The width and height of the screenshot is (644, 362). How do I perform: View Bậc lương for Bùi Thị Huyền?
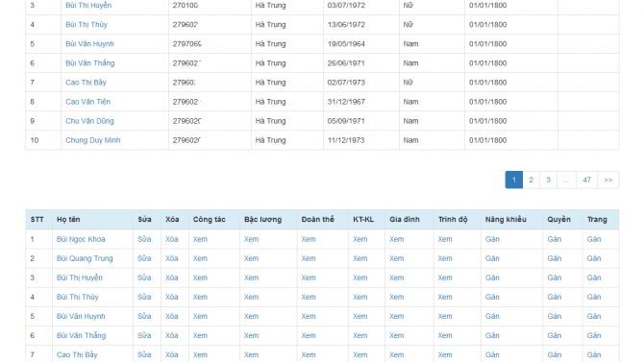252,278
